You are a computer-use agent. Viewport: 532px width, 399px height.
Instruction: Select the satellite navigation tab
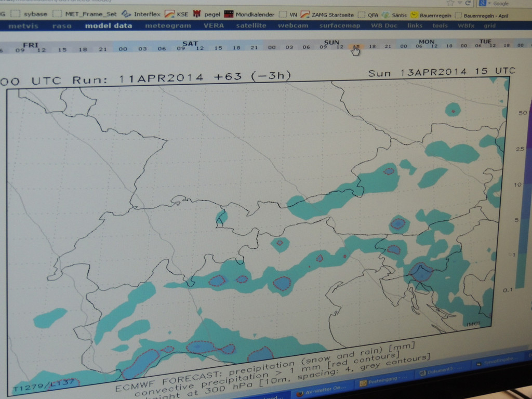tap(251, 25)
